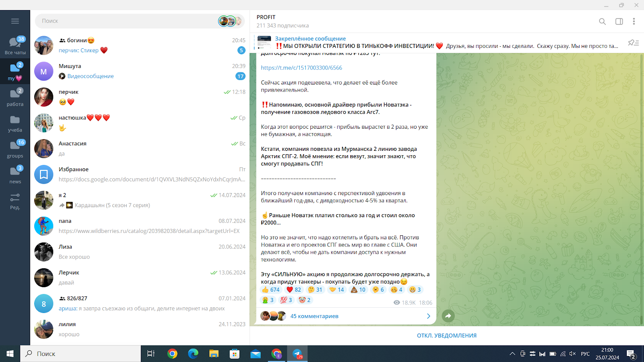View stories from the avatars in search bar
644x362 pixels.
pyautogui.click(x=231, y=21)
